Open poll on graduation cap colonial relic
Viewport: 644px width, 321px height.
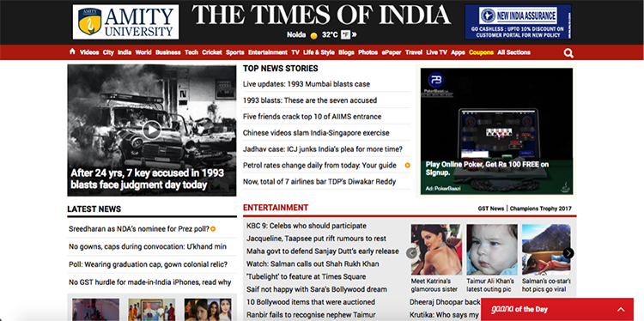point(148,264)
